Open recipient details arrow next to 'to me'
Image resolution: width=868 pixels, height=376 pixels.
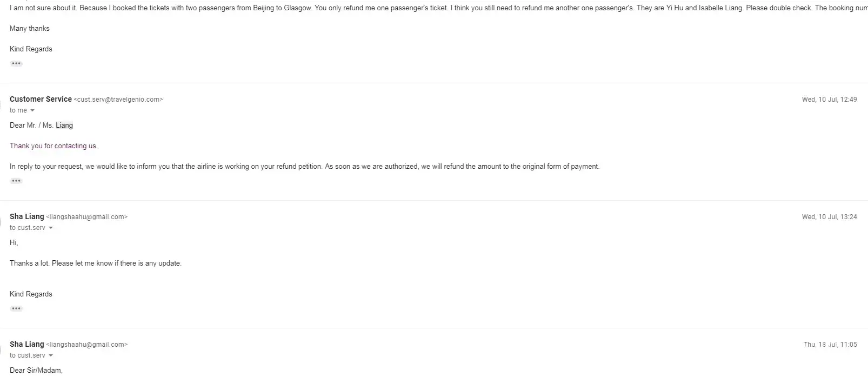(x=32, y=111)
